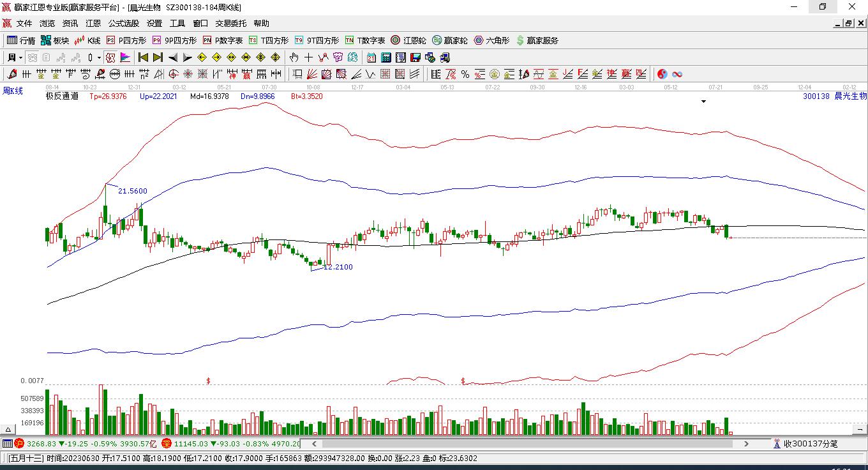Open the 板块 sector panel
Image resolution: width=868 pixels, height=470 pixels.
[55, 40]
